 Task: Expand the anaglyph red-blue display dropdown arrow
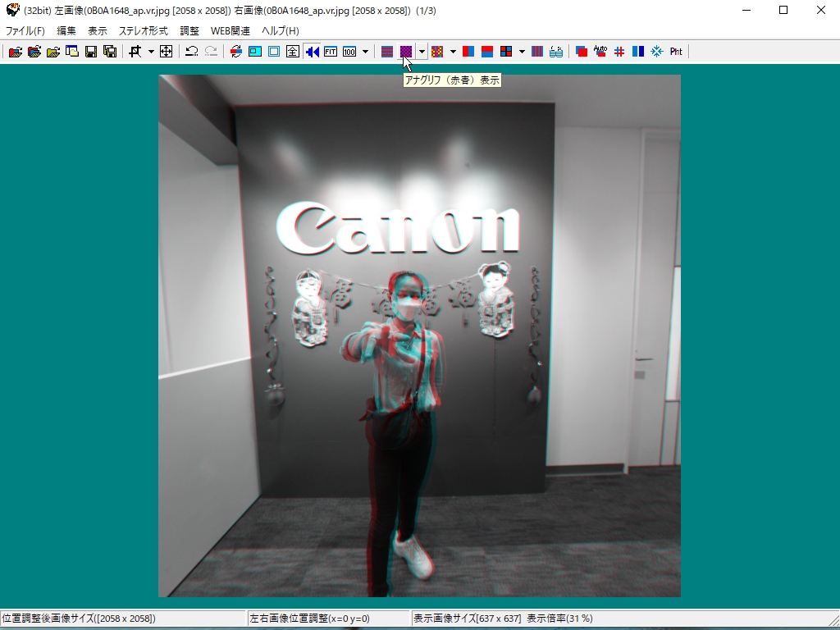422,52
